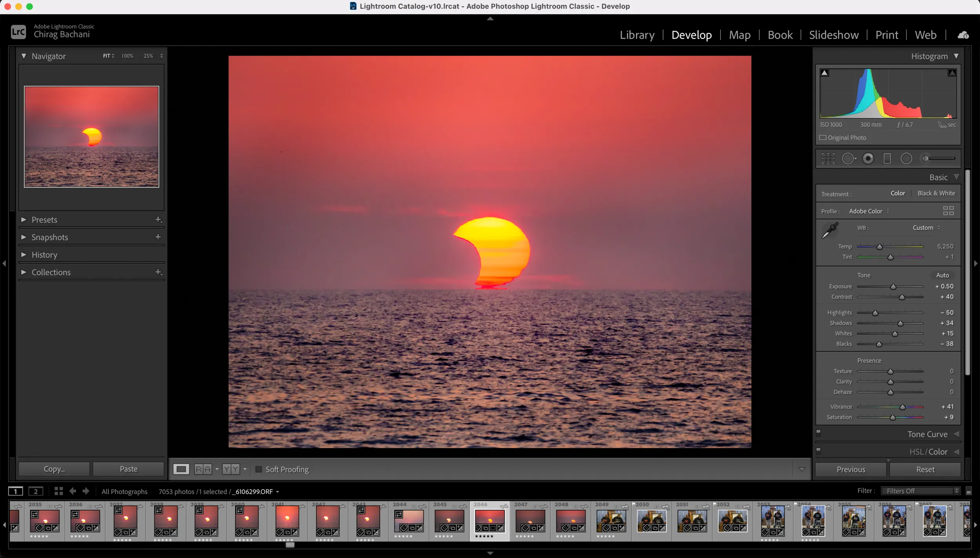
Task: Expand the Collections panel
Action: click(24, 272)
